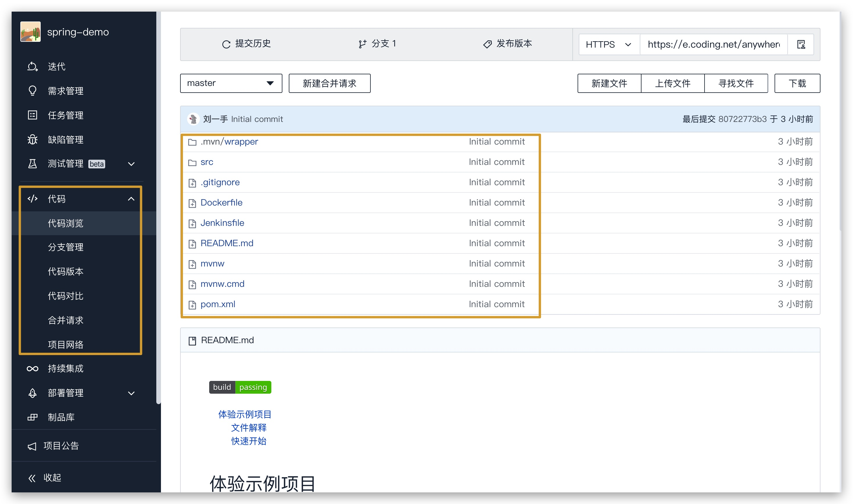
Task: Click the 新建合并请求 button
Action: coord(329,83)
